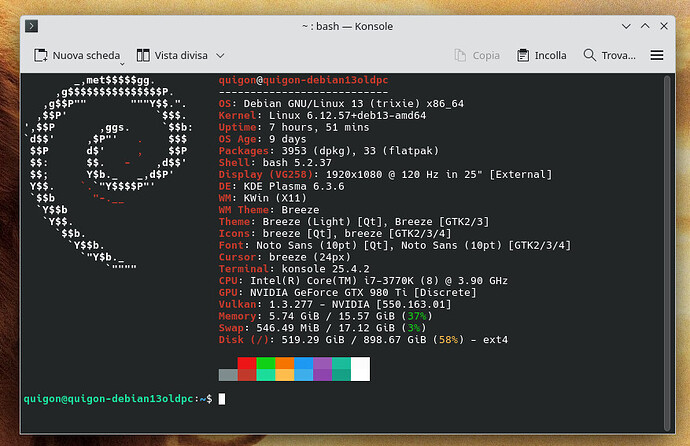The height and width of the screenshot is (446, 690).
Task: Click the Konsole terminal icon in titlebar
Action: point(31,26)
